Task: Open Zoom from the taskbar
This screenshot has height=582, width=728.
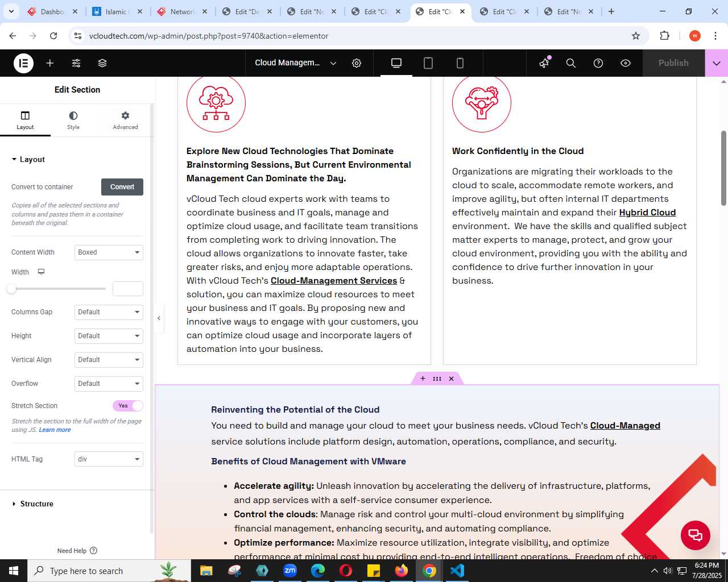Action: 290,571
